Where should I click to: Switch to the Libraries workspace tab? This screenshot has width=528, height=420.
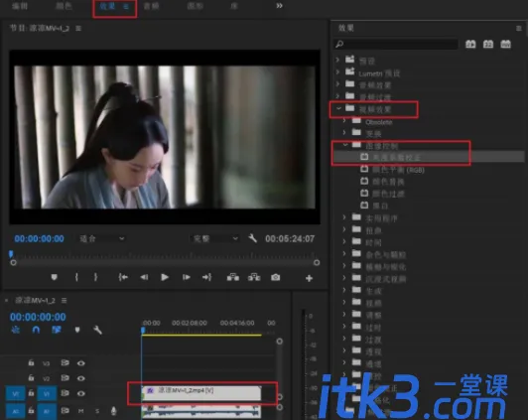233,6
